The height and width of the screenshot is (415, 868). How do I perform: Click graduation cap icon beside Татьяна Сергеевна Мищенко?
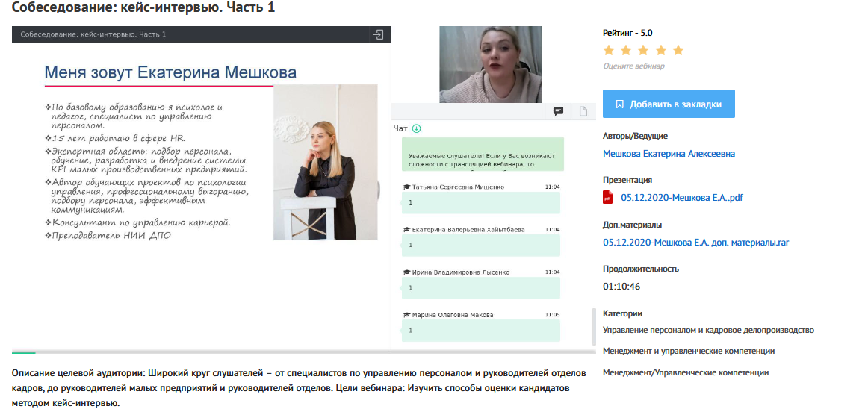[x=406, y=187]
